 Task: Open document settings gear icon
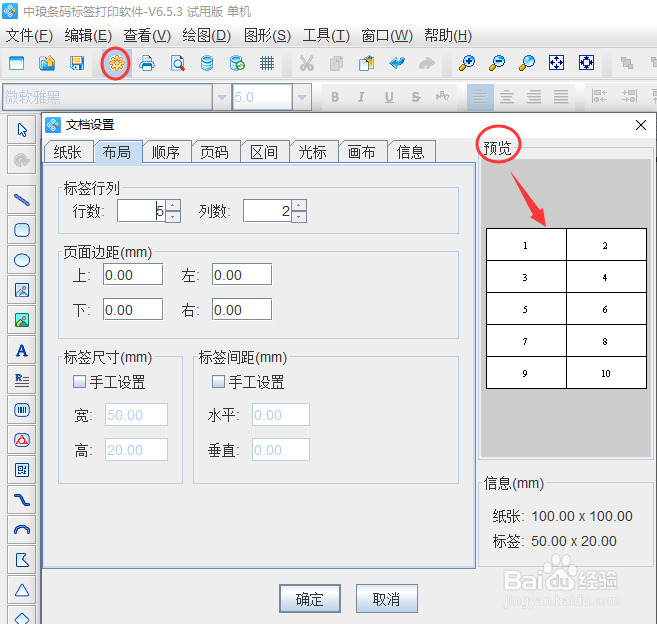pos(116,63)
